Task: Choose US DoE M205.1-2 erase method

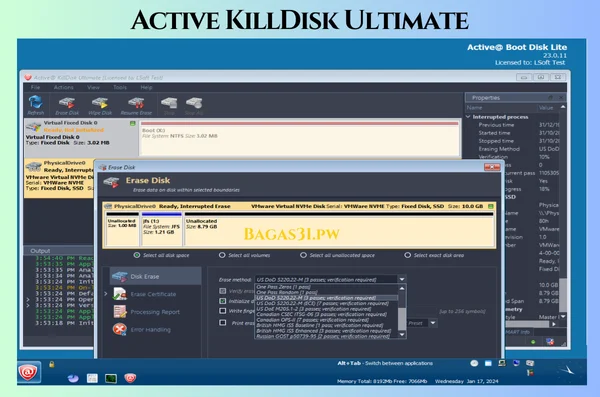Action: click(326, 309)
